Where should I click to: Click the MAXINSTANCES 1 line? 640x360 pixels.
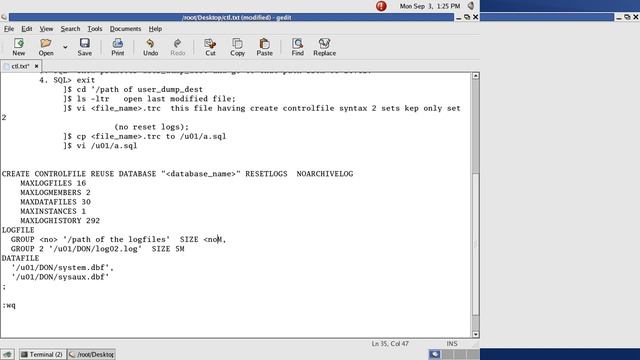click(53, 211)
